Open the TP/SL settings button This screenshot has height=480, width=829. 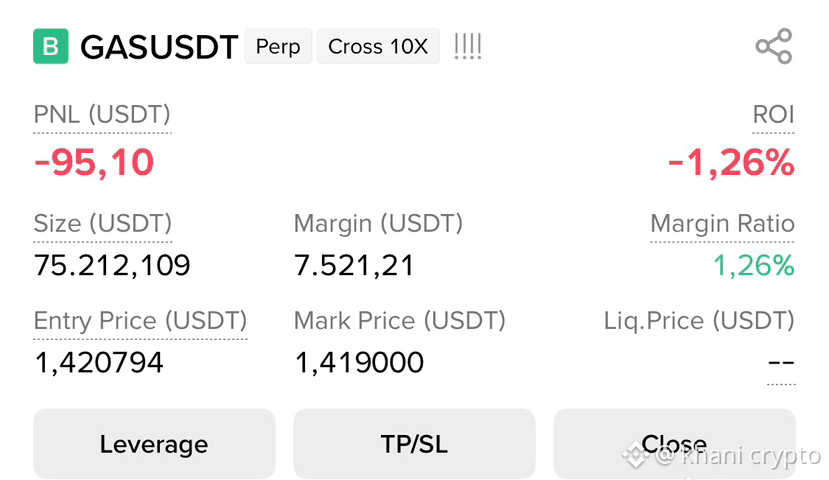point(414,444)
